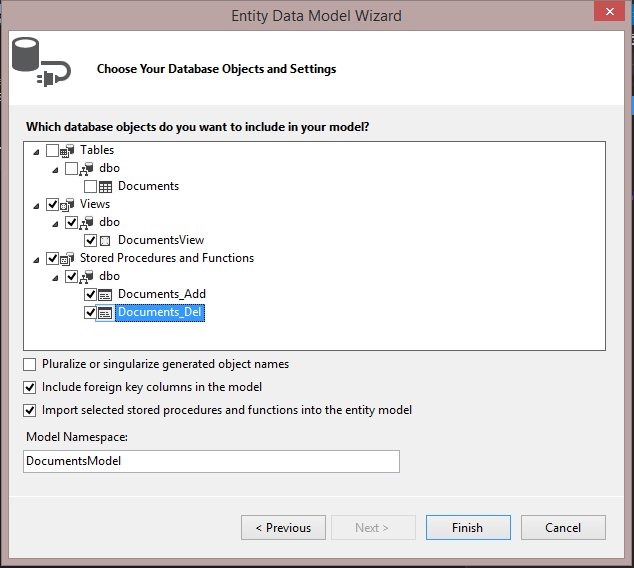The width and height of the screenshot is (634, 568).
Task: Click the Finish button
Action: [x=467, y=528]
